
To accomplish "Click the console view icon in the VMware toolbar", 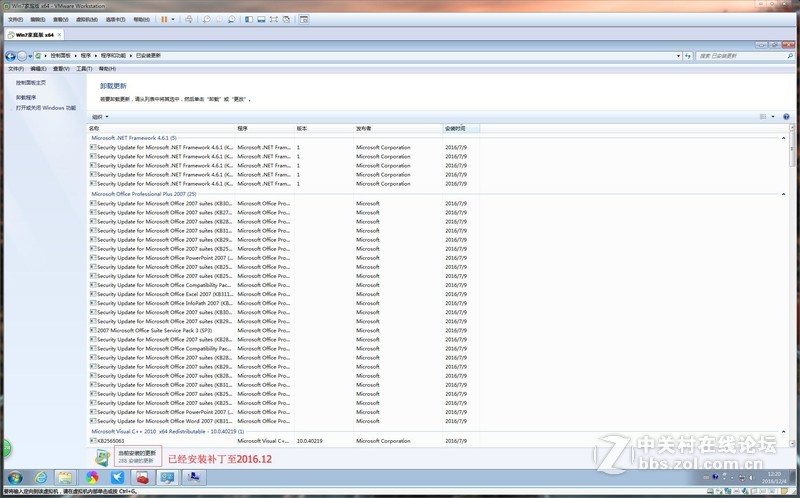I will tap(304, 19).
